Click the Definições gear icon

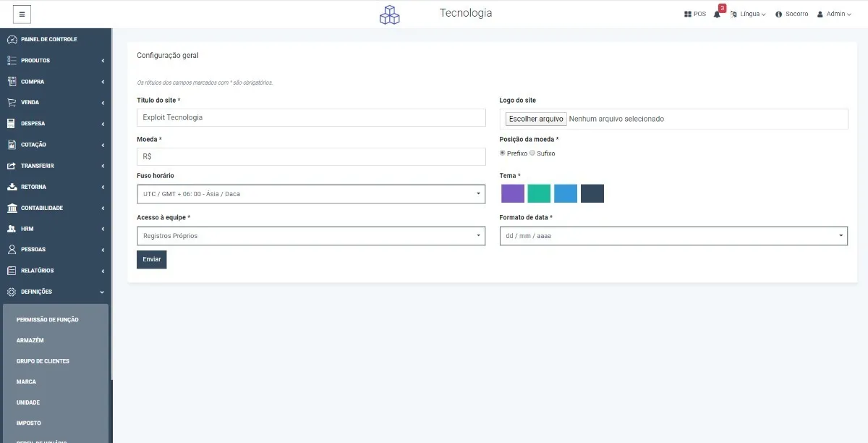(12, 292)
